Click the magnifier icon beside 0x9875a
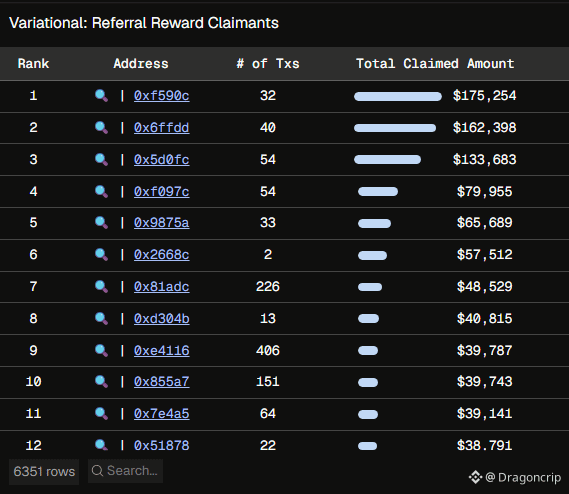 101,223
